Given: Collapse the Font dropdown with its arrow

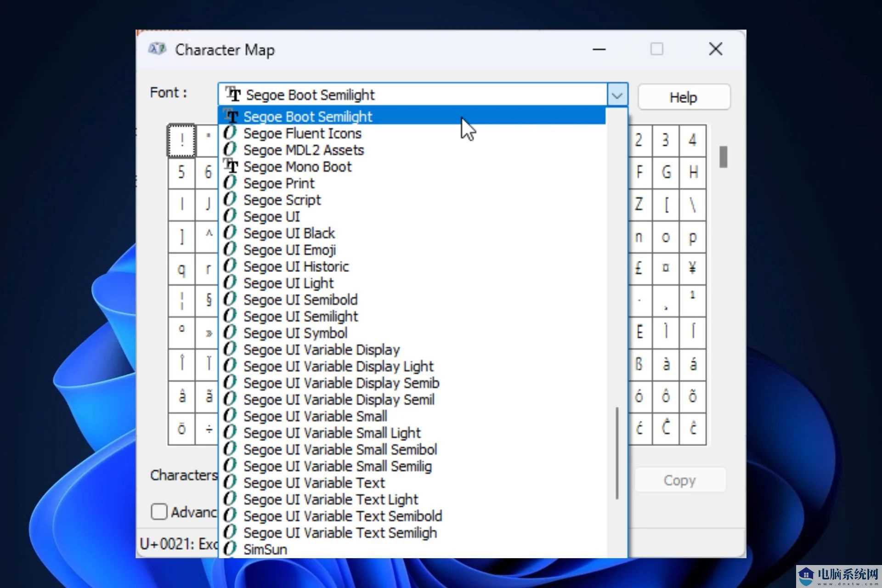Looking at the screenshot, I should 617,96.
